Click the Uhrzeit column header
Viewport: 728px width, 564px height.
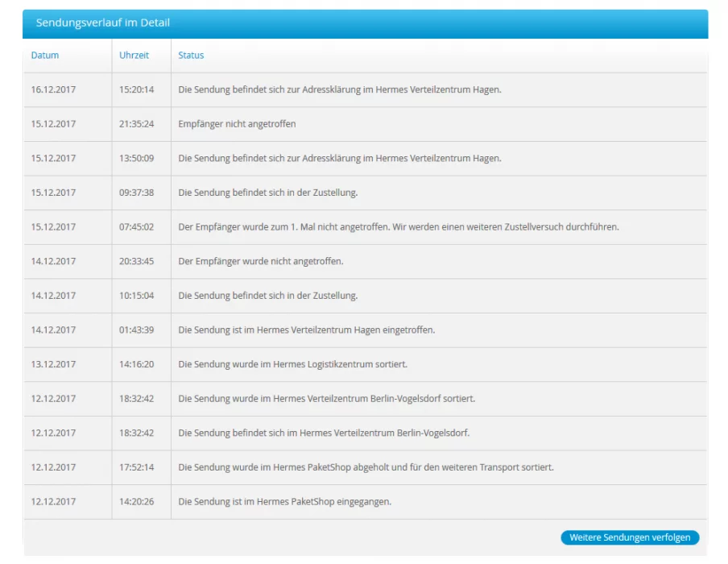click(x=134, y=56)
